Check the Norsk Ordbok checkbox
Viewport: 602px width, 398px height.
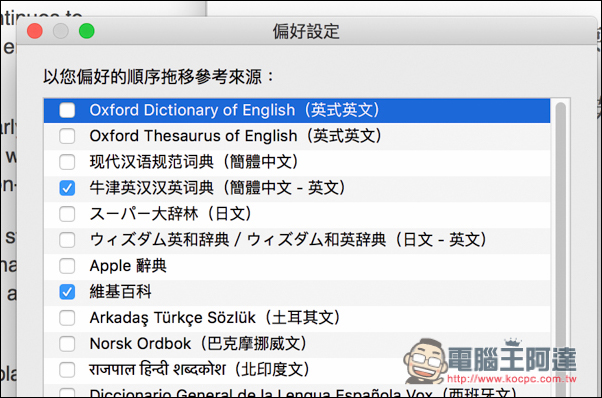point(67,344)
